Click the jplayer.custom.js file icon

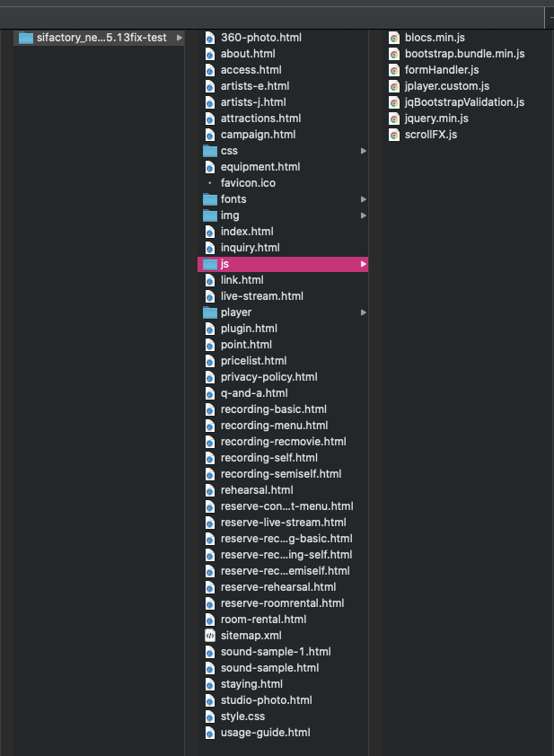(x=394, y=86)
